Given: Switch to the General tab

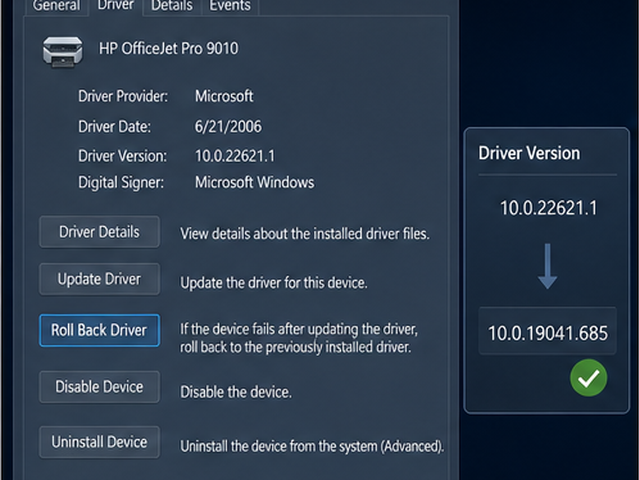Looking at the screenshot, I should (x=56, y=6).
